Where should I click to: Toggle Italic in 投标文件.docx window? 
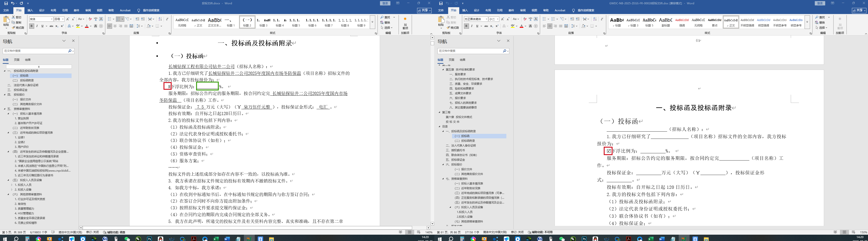tap(37, 26)
